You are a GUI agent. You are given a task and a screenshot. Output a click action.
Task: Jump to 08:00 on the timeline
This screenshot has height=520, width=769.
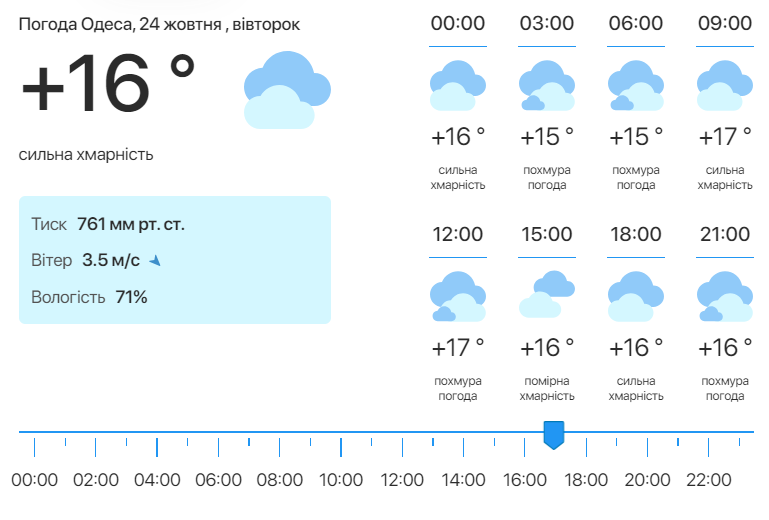click(x=279, y=480)
